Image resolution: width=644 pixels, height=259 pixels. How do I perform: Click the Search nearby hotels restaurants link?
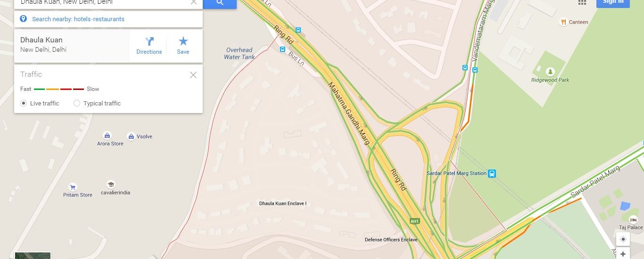[x=78, y=19]
